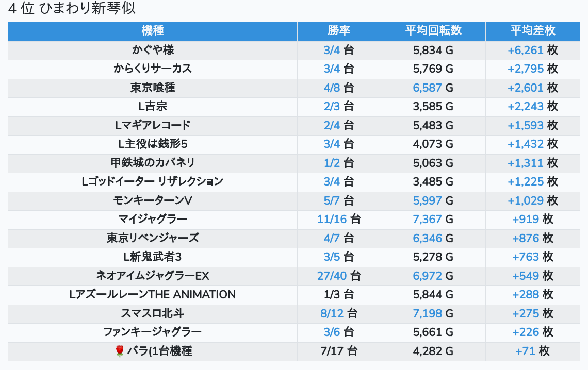Click the 4位 ひまわり新琴似 heading

[x=72, y=9]
